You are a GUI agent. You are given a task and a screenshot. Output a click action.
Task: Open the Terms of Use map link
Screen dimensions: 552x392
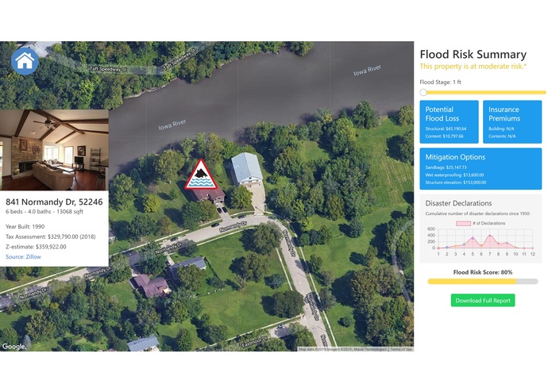point(401,349)
